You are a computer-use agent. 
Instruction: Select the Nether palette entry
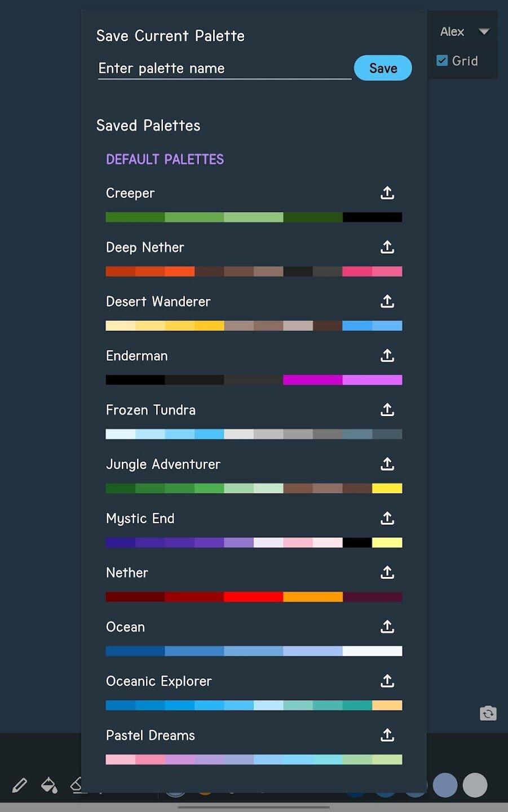coord(254,584)
